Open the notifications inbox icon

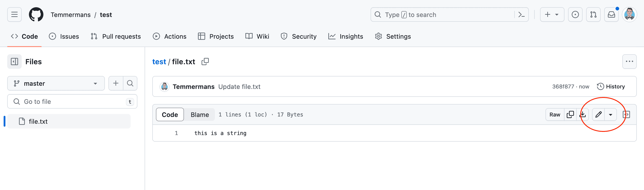pyautogui.click(x=611, y=15)
